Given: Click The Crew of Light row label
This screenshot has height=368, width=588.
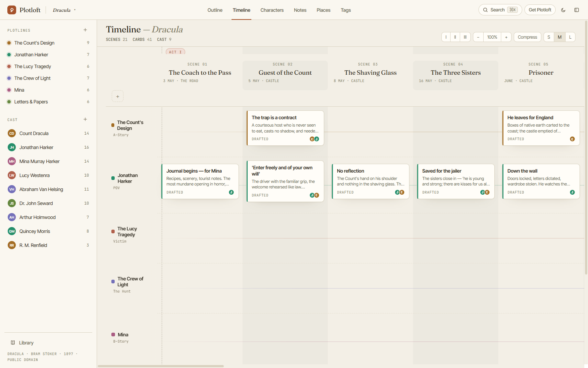Looking at the screenshot, I should (130, 282).
